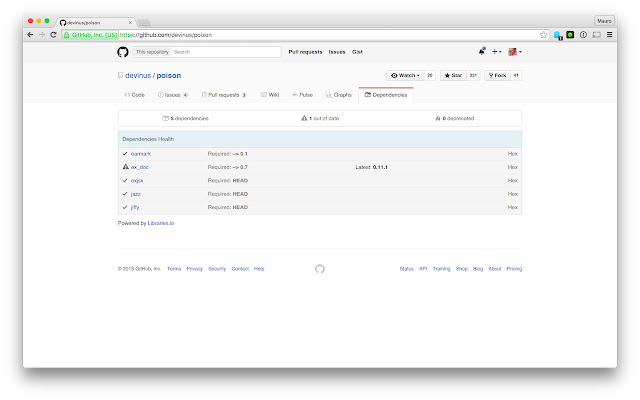The width and height of the screenshot is (640, 400).
Task: Click Issues in top header
Action: (337, 52)
